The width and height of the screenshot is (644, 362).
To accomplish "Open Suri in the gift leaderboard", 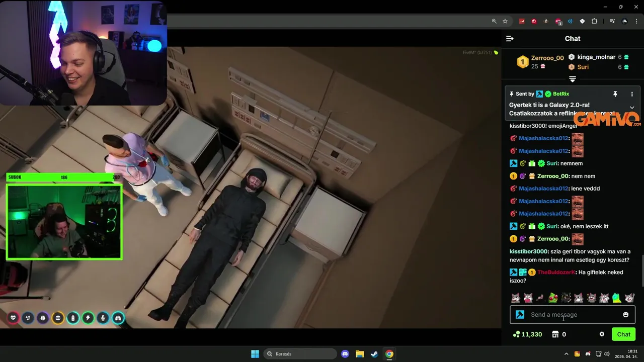I will click(583, 67).
